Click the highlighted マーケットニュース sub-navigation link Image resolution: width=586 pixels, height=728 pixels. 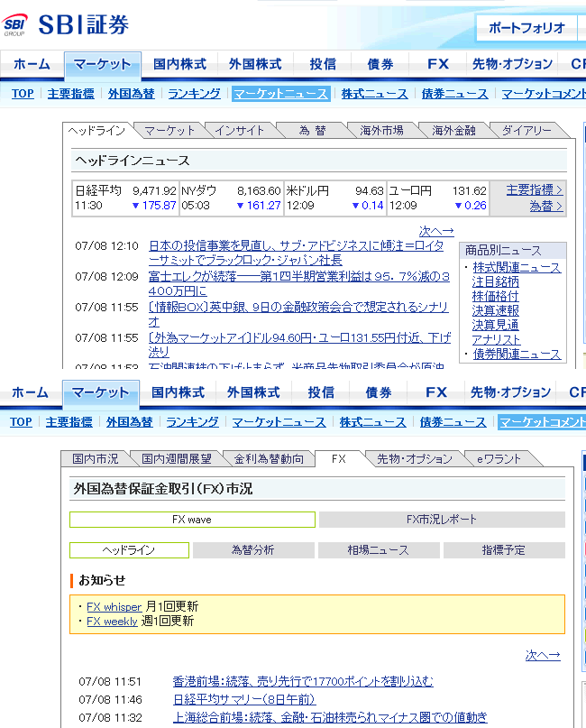[280, 93]
